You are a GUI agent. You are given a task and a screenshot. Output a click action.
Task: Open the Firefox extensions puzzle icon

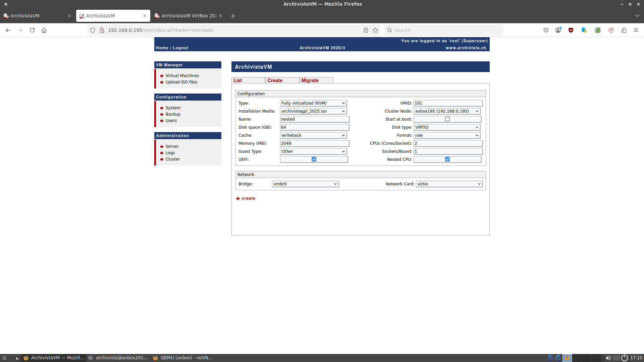(x=624, y=30)
